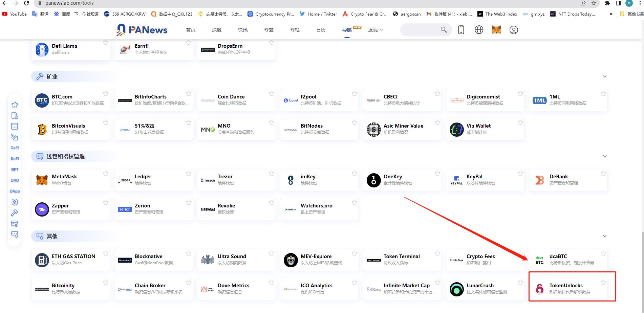Bookmark this page with the star icon
Screen dimensions: 644x313
click(594, 3)
